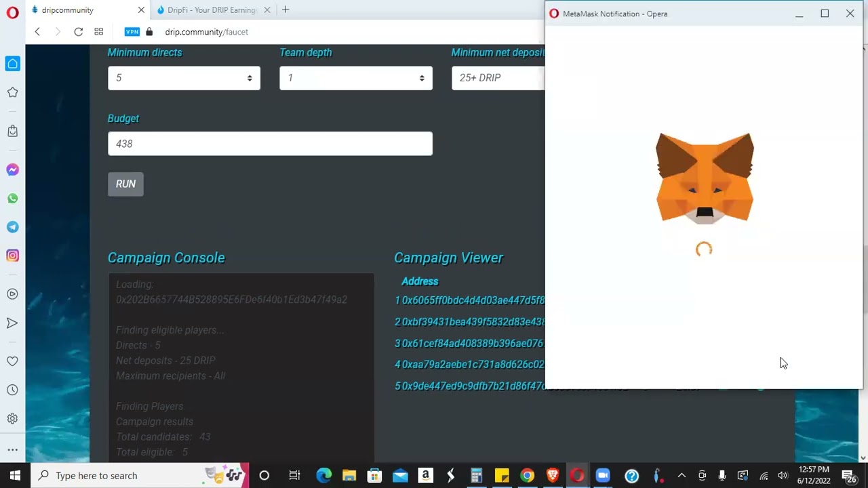The height and width of the screenshot is (488, 868).
Task: Switch to the dripcommunity tab
Action: click(x=88, y=10)
